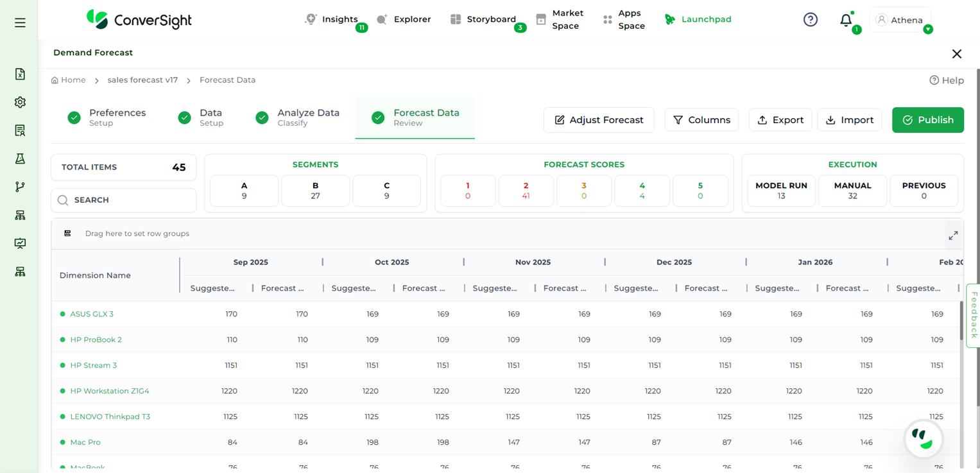Click the vertical table scrollbar
The width and height of the screenshot is (980, 473).
pos(961,321)
